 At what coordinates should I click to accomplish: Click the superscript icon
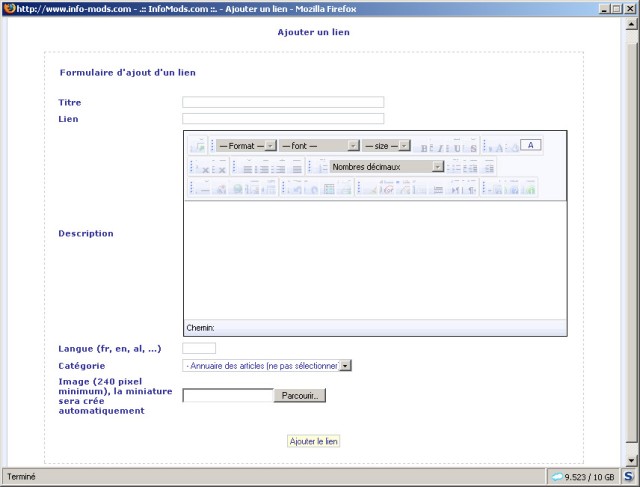222,169
